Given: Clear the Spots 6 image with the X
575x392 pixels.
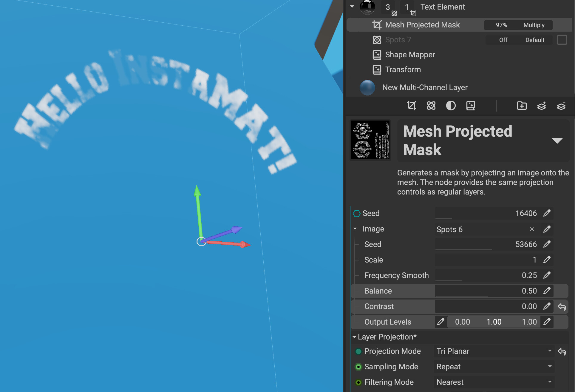Looking at the screenshot, I should click(532, 229).
